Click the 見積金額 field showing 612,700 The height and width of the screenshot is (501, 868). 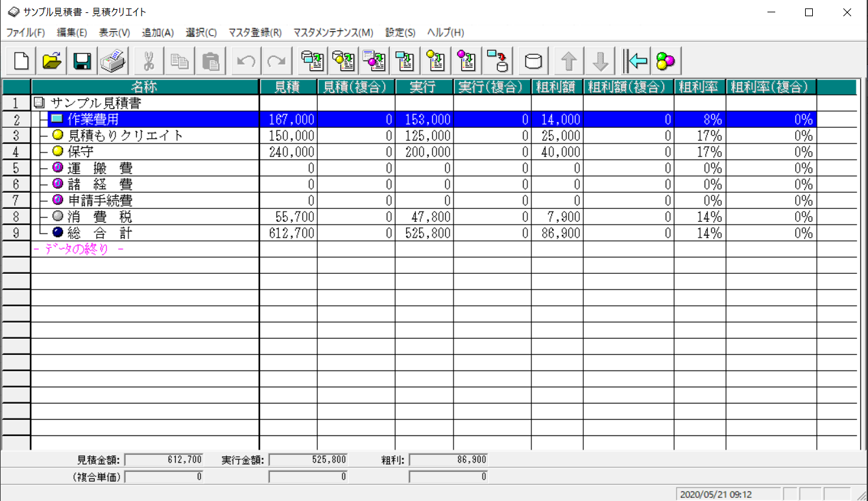(163, 459)
